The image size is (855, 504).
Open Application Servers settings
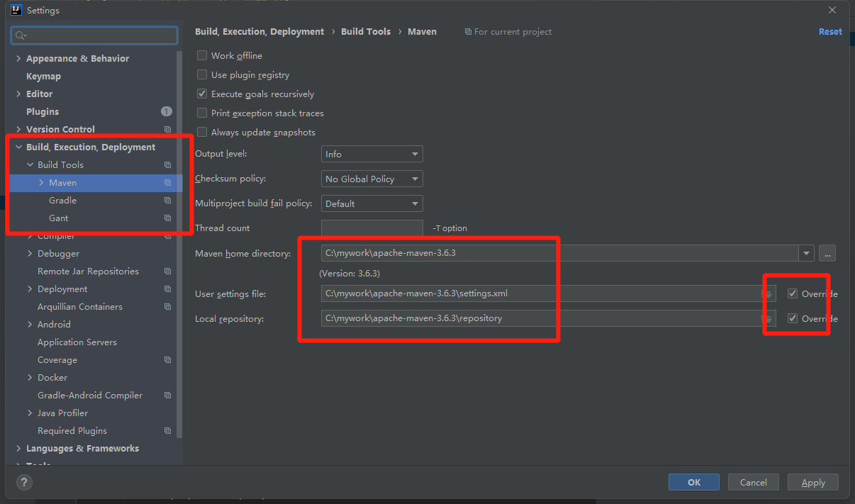click(x=77, y=342)
